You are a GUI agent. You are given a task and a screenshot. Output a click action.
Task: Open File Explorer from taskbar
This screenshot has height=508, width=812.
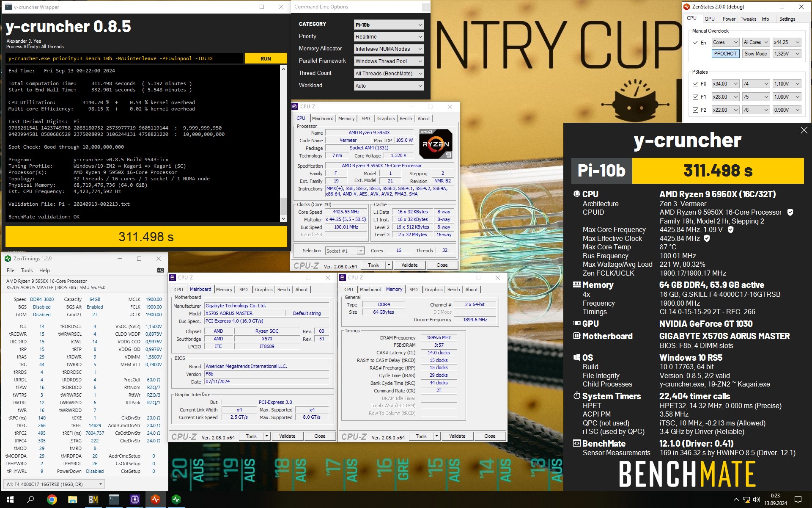pos(72,500)
